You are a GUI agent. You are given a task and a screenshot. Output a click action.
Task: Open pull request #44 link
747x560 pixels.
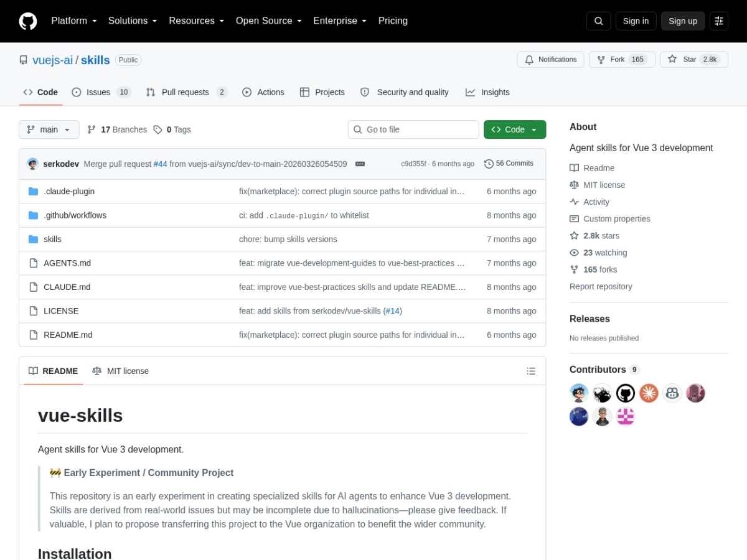click(161, 164)
